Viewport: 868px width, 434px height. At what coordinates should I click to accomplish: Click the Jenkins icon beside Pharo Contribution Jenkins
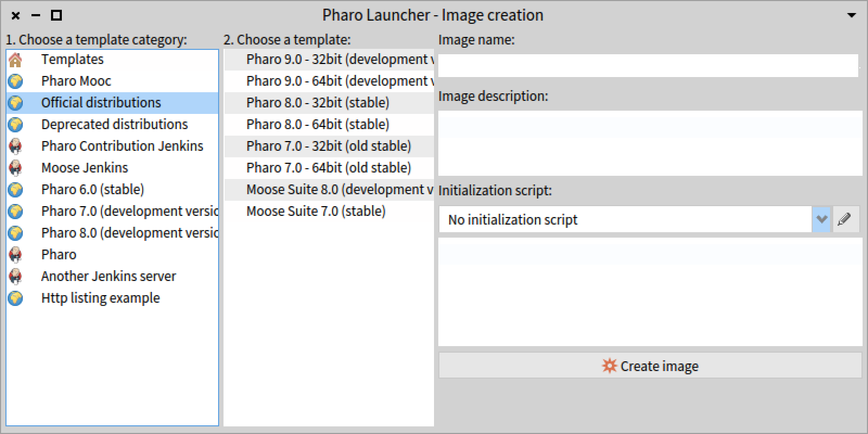pyautogui.click(x=16, y=146)
